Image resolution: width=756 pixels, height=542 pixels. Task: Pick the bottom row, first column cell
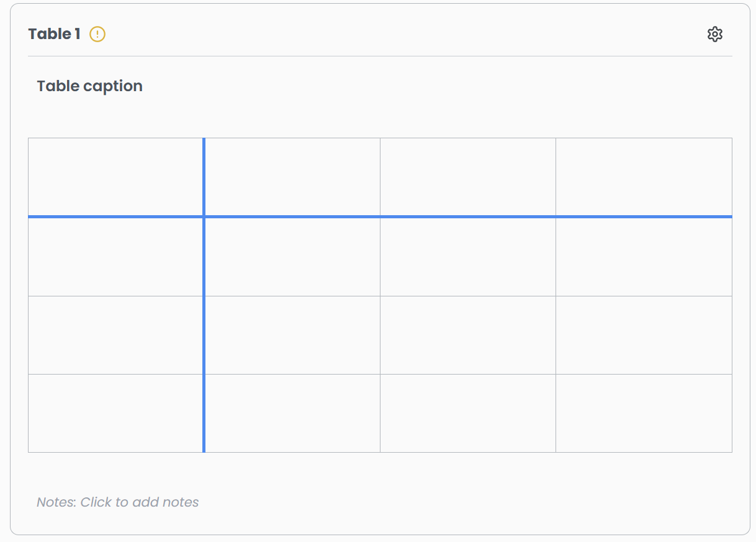[x=115, y=413]
